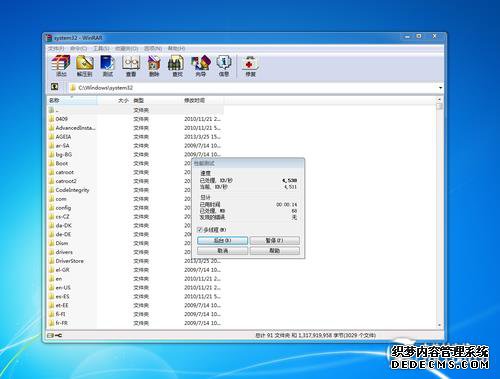Screen dimensions: 500x379
Task: Select the catroot2 folder row
Action: coord(120,181)
